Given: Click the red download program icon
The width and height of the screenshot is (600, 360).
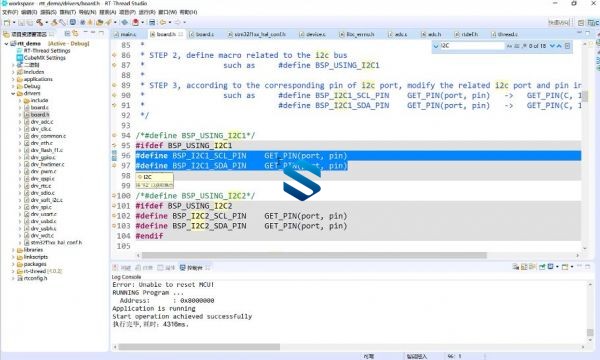Looking at the screenshot, I should (x=135, y=23).
